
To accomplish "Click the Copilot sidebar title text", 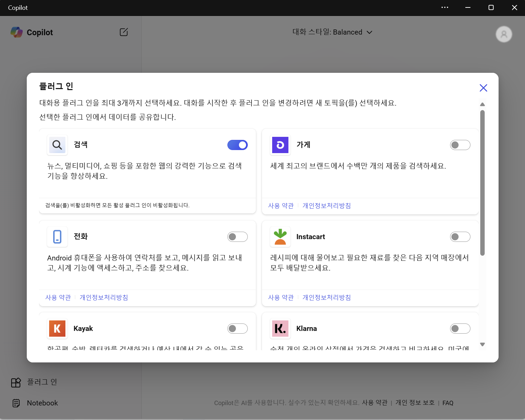I will point(40,33).
